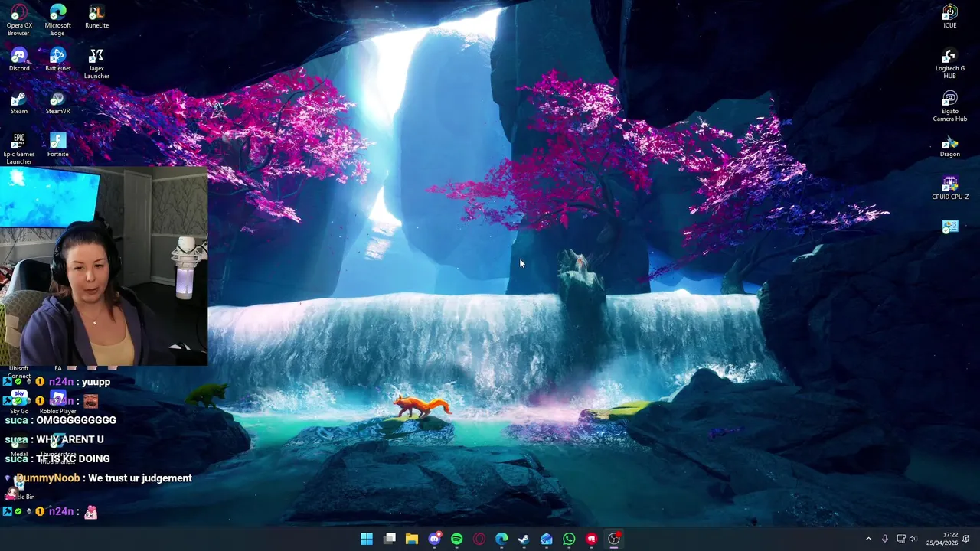Select the Jagex Launcher desktop icon
980x551 pixels.
tap(96, 63)
